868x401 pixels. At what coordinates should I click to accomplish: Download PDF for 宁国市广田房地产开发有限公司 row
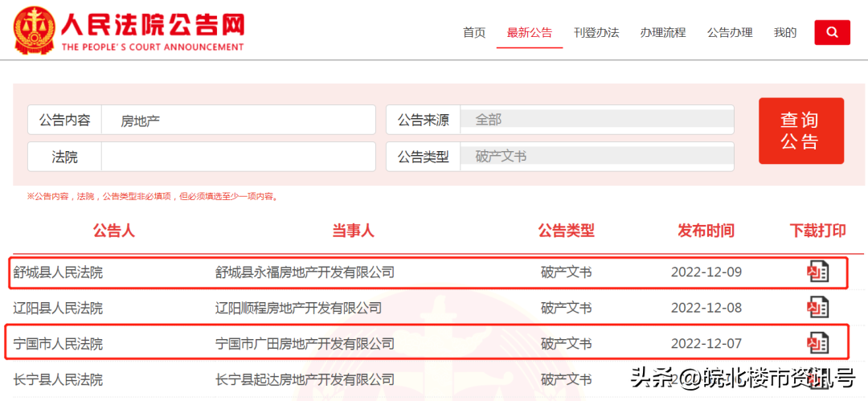[817, 343]
